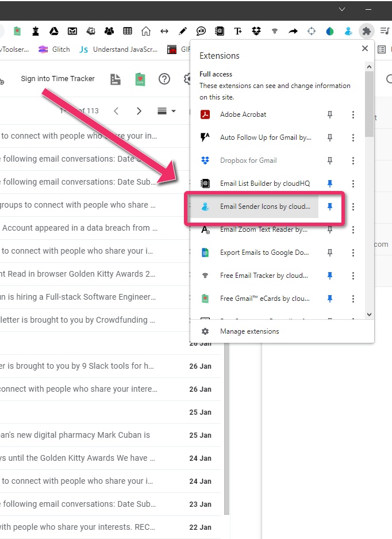Viewport: 392px width, 539px height.
Task: Open more options for Email List Builder
Action: 353,184
